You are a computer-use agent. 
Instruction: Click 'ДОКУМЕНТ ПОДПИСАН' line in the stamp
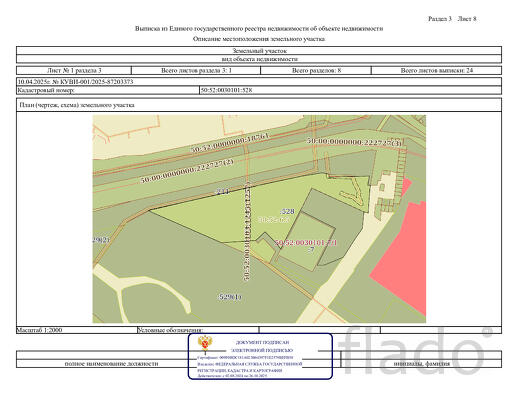tap(262, 342)
